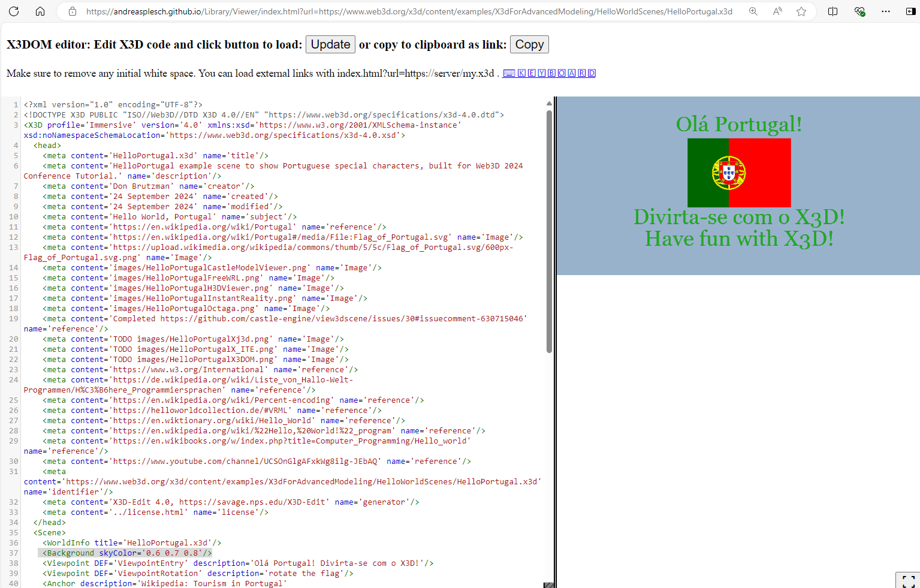
Task: Place cursor on the Background skyColor line
Action: [x=126, y=553]
